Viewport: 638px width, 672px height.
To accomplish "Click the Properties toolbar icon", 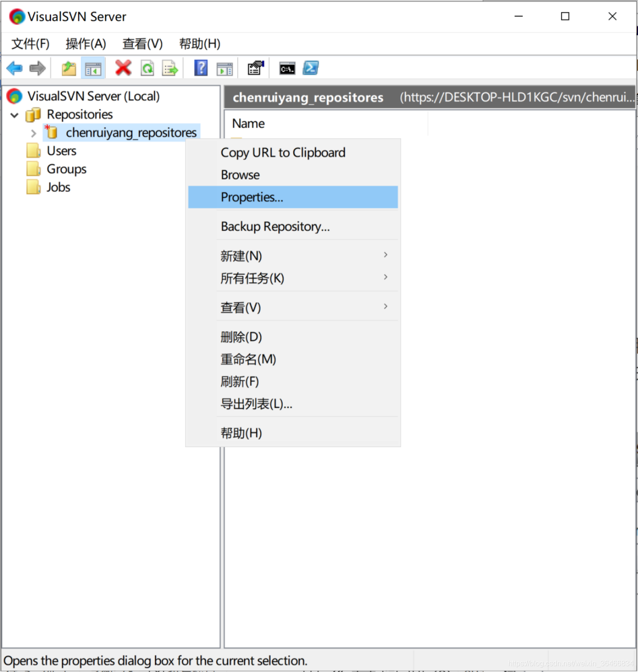I will [x=256, y=68].
